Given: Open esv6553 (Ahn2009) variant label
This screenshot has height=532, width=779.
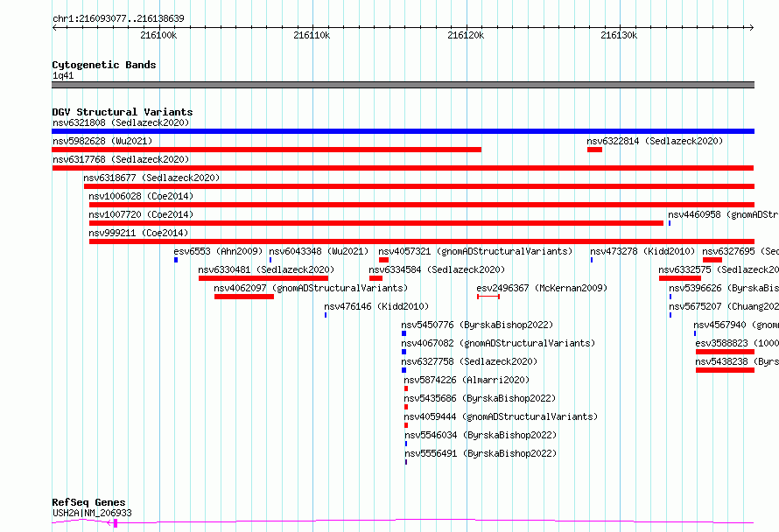Looking at the screenshot, I should [x=218, y=251].
